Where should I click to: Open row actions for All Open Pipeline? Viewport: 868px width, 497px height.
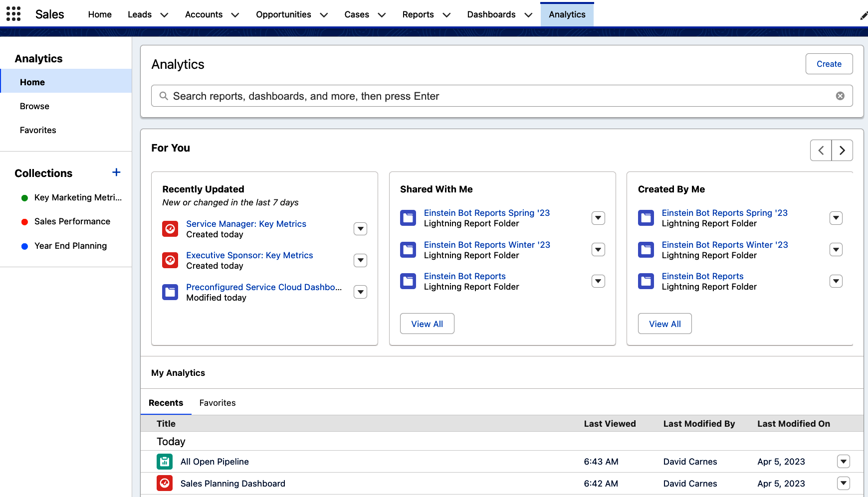click(844, 462)
